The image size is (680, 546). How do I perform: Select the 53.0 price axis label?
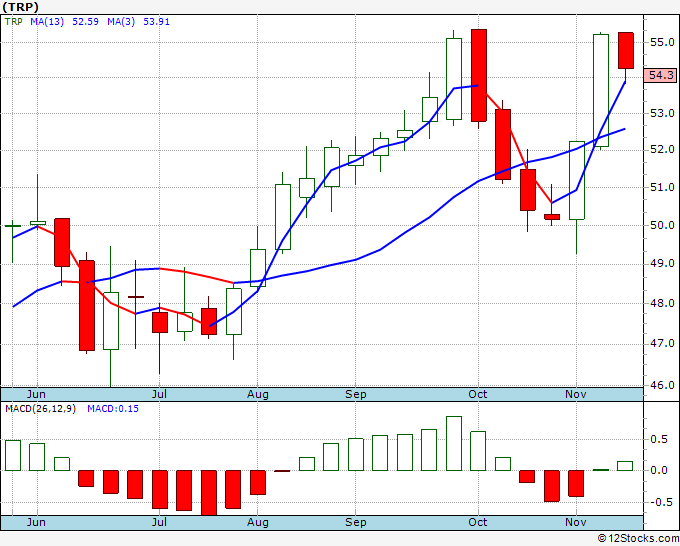pos(662,114)
